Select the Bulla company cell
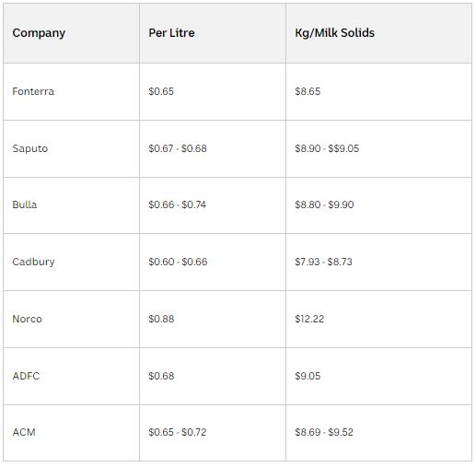The width and height of the screenshot is (476, 467). [x=71, y=205]
